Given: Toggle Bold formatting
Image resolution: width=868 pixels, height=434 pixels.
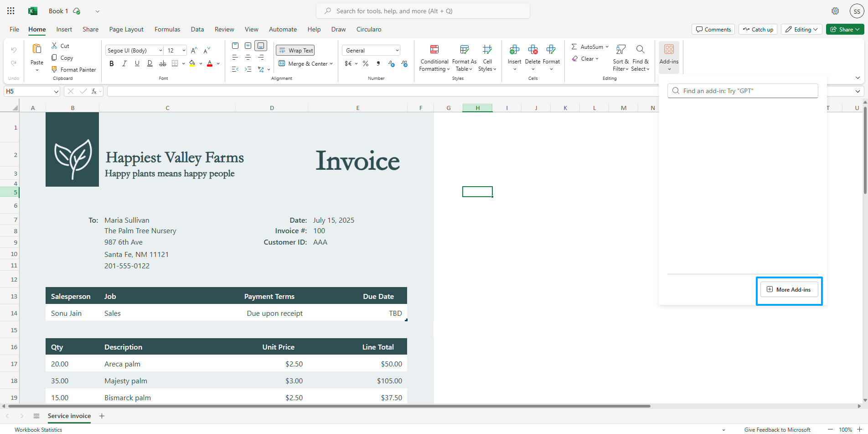Looking at the screenshot, I should tap(112, 63).
